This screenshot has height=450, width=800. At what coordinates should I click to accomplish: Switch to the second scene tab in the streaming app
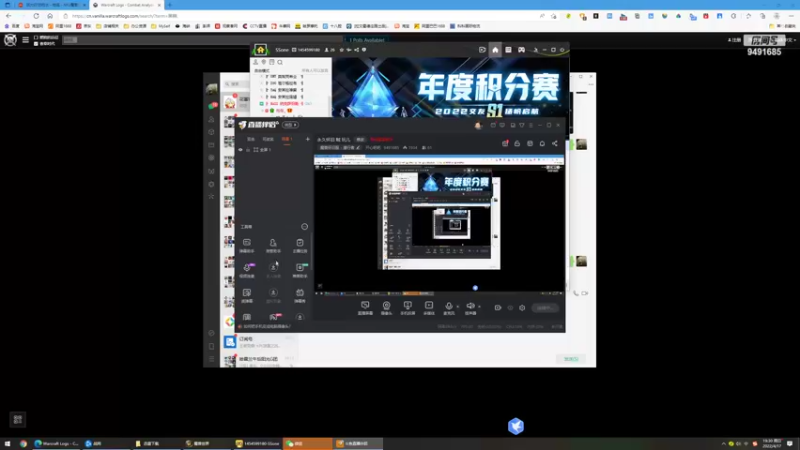pyautogui.click(x=268, y=139)
